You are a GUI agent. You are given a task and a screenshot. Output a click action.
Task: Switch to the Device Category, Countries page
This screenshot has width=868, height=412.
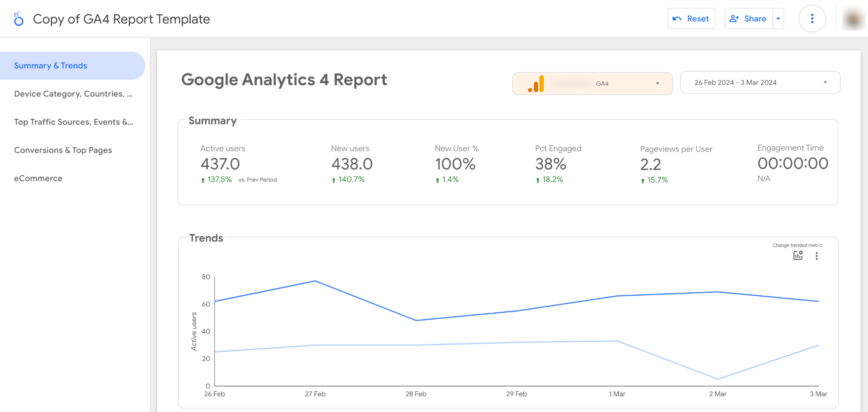tap(73, 94)
